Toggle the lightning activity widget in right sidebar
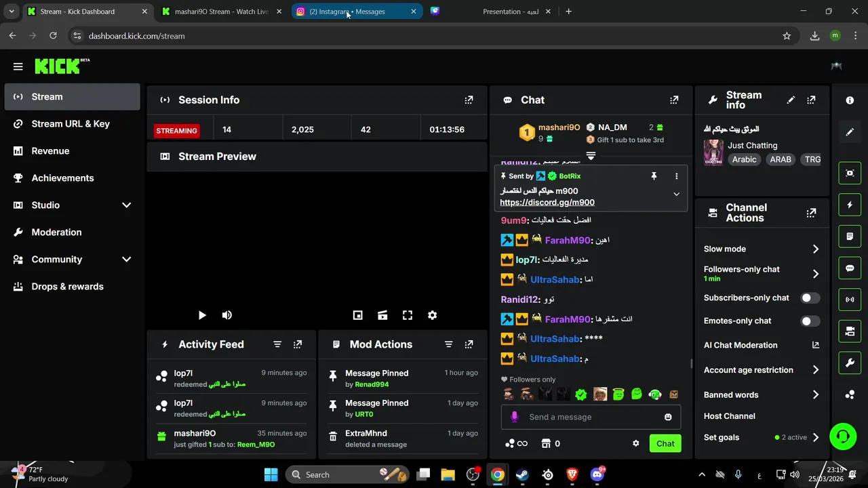Screen dimensions: 868x488 pyautogui.click(x=850, y=205)
